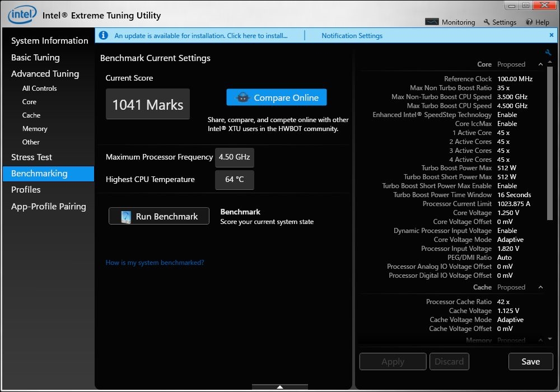Select Core under Advanced Tuning
This screenshot has width=560, height=392.
[x=29, y=102]
